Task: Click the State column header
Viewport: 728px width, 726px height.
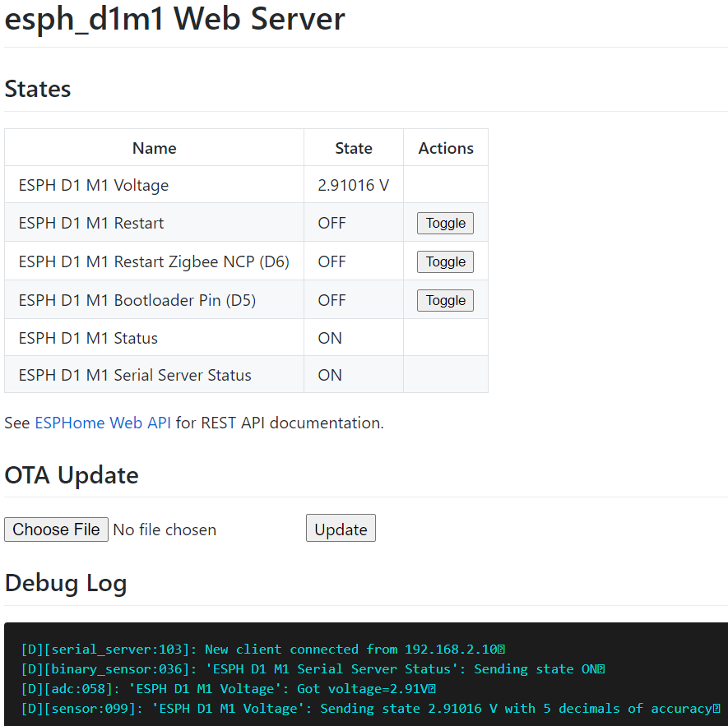Action: click(353, 148)
